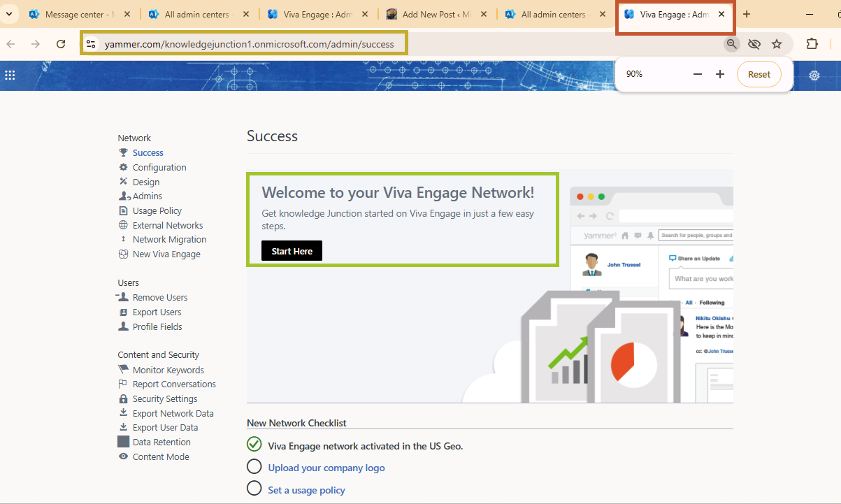Click the Report Conversations flag icon
This screenshot has width=841, height=504.
[x=123, y=384]
